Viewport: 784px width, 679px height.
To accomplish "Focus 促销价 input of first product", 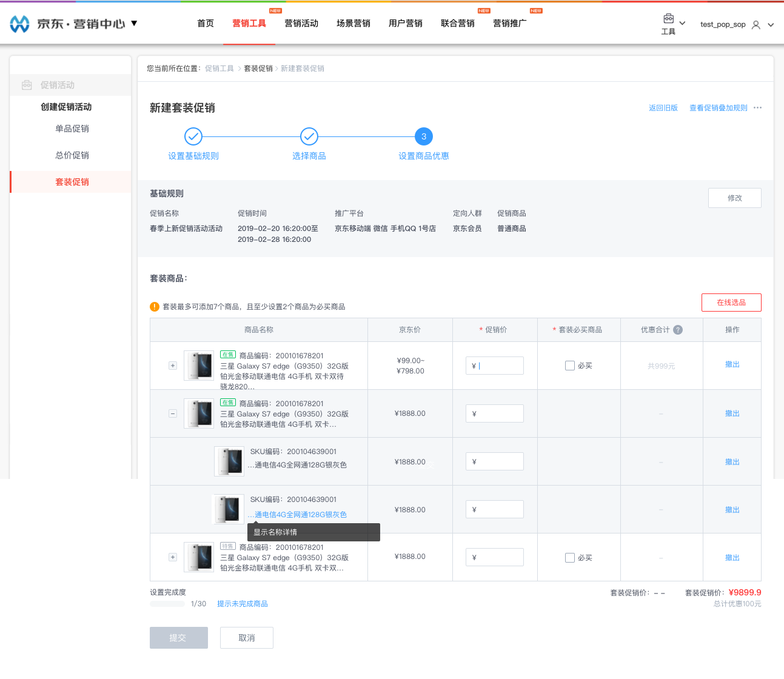I will point(495,366).
